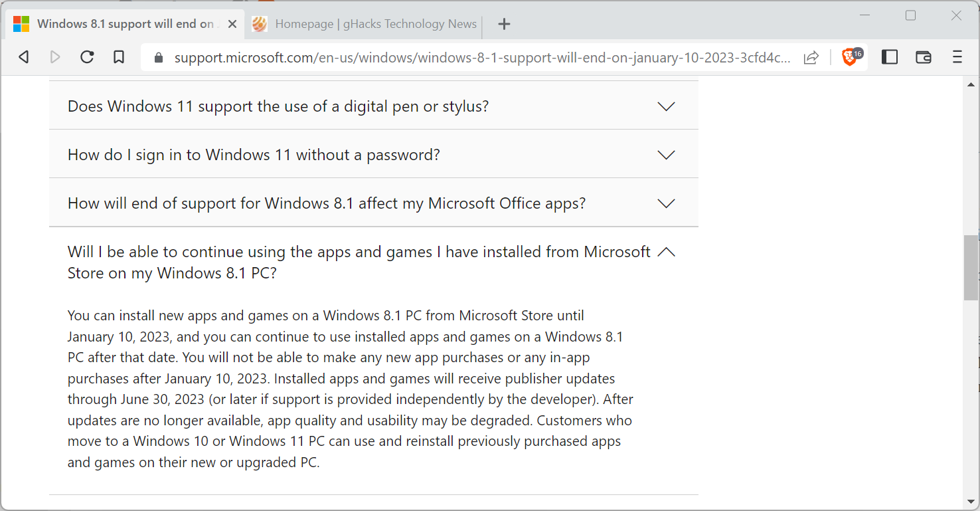Expand the Windows 11 password sign-in question
This screenshot has width=980, height=511.
(x=666, y=154)
